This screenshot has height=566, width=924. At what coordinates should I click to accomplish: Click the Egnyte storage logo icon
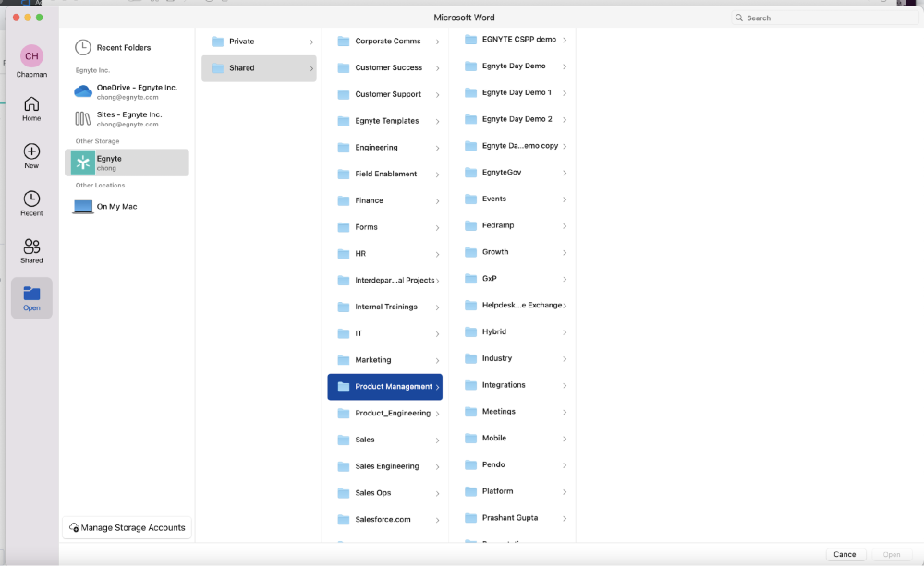pyautogui.click(x=83, y=163)
